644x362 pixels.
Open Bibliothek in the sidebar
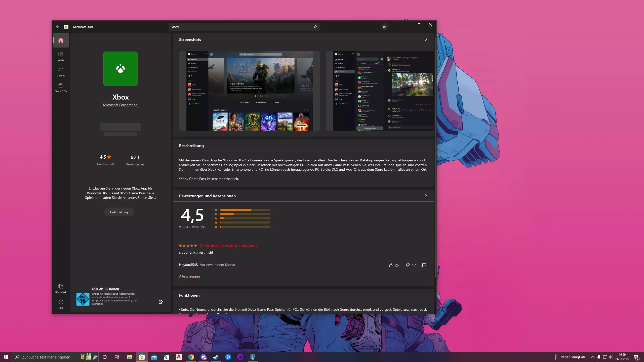61,289
